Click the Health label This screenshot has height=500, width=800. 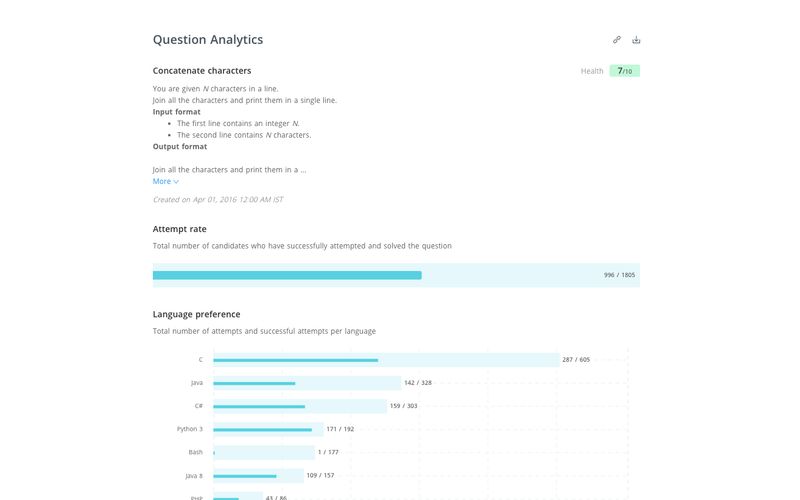point(592,71)
